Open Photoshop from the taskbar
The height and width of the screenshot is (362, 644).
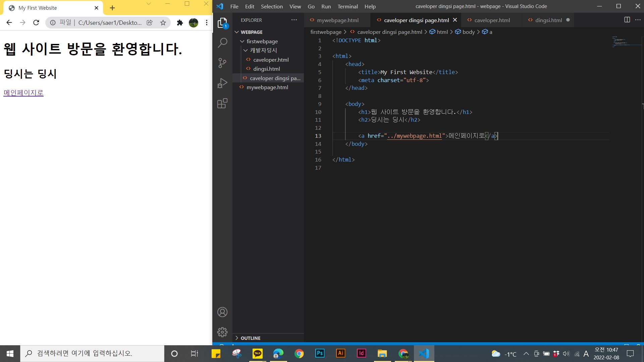320,353
